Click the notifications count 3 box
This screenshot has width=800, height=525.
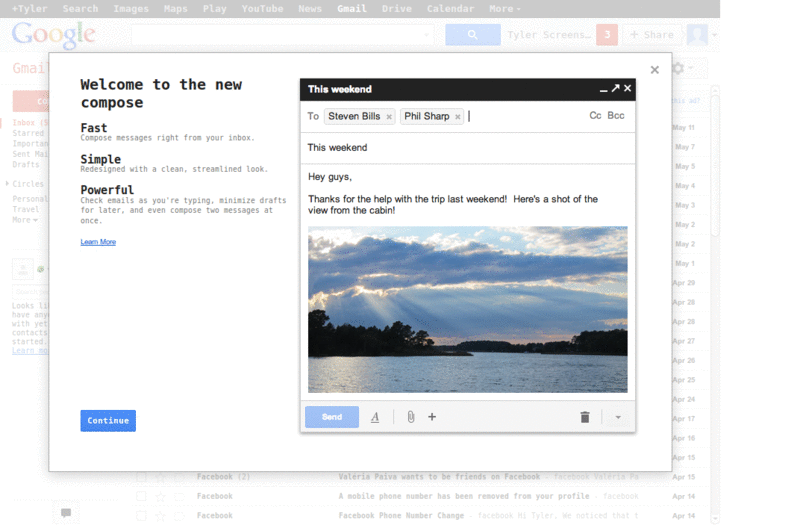(607, 35)
